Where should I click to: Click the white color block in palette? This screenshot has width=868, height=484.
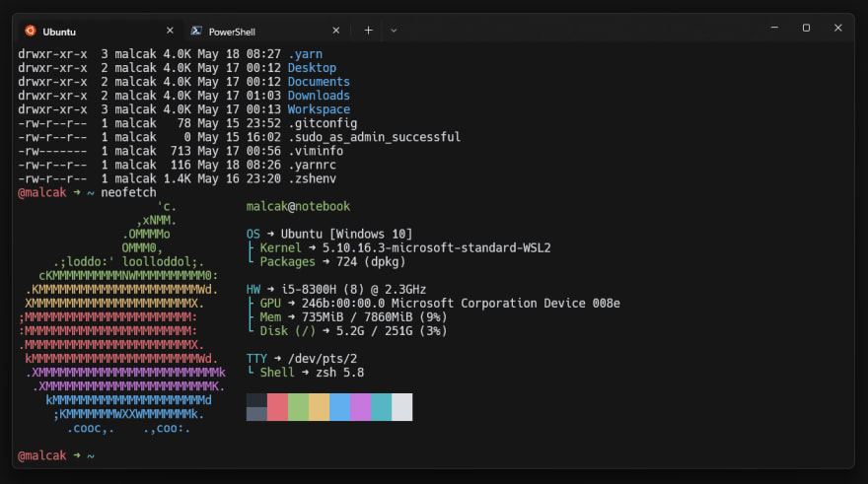click(401, 407)
